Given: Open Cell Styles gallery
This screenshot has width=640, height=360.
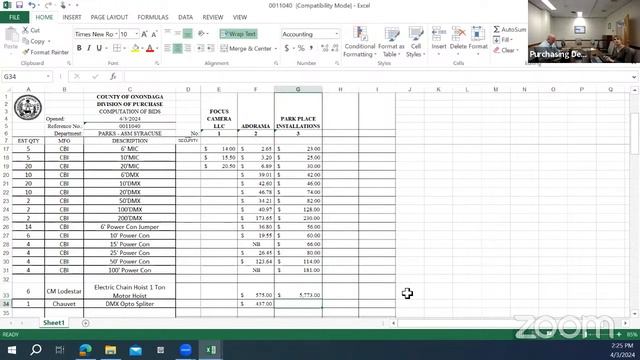Looking at the screenshot, I should [x=416, y=42].
